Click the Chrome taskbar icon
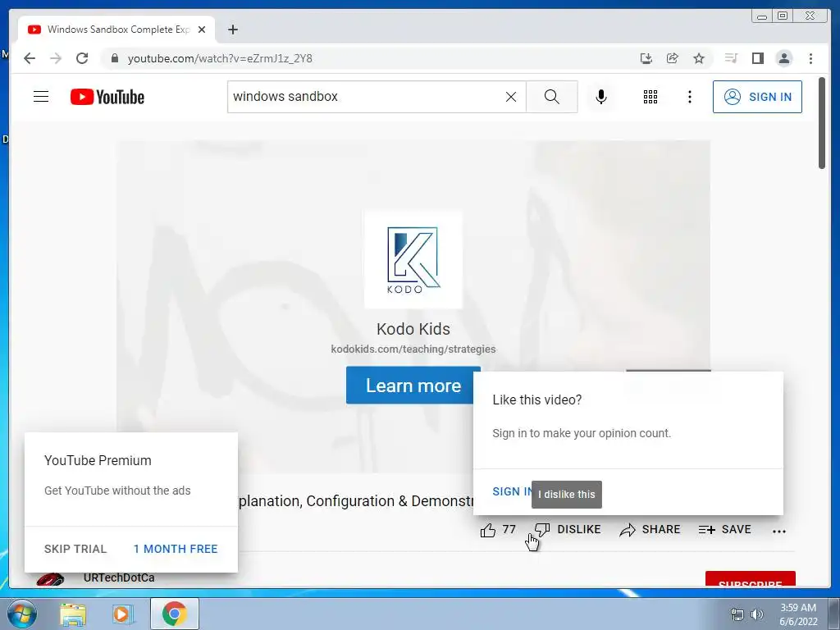This screenshot has width=840, height=630. [x=175, y=614]
